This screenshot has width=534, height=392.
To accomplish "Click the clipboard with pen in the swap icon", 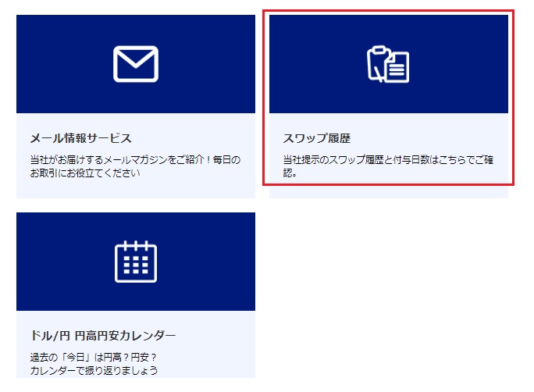I will pos(377,63).
